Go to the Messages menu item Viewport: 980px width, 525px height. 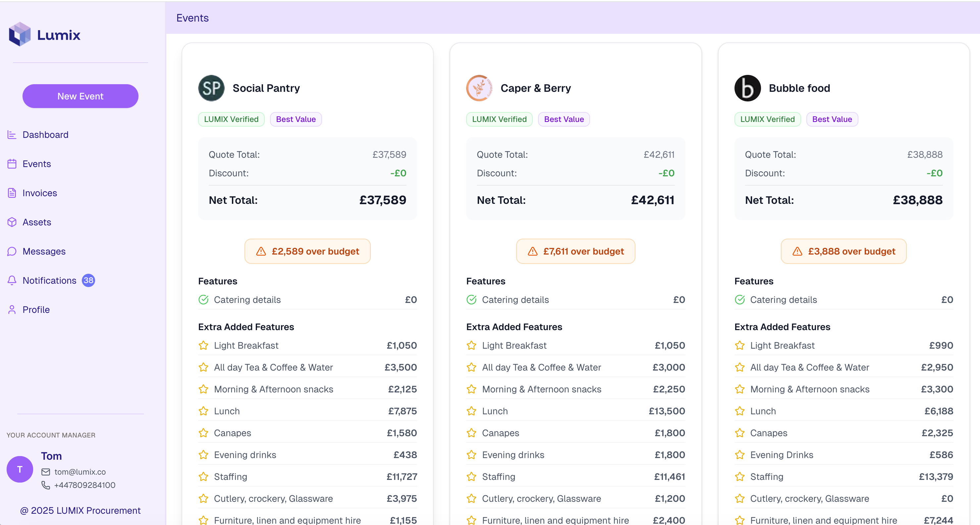click(x=44, y=251)
